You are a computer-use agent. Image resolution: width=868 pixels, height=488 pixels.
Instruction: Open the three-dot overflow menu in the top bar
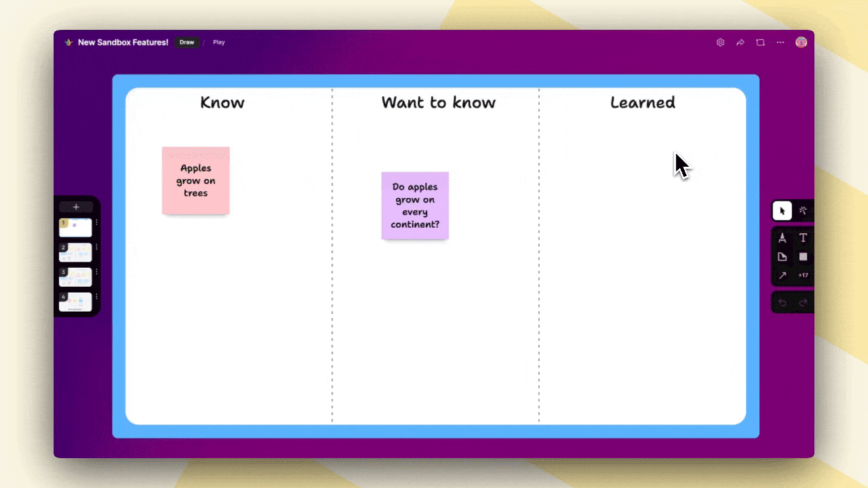pos(780,42)
